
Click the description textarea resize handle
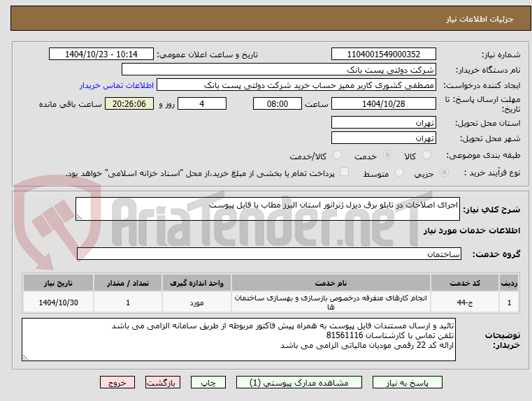[x=79, y=217]
